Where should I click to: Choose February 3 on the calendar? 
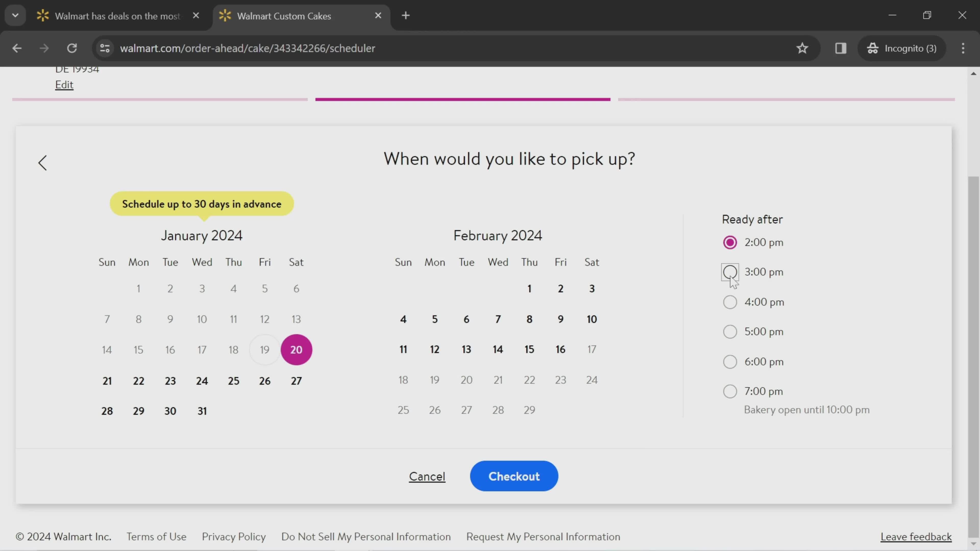pos(592,289)
